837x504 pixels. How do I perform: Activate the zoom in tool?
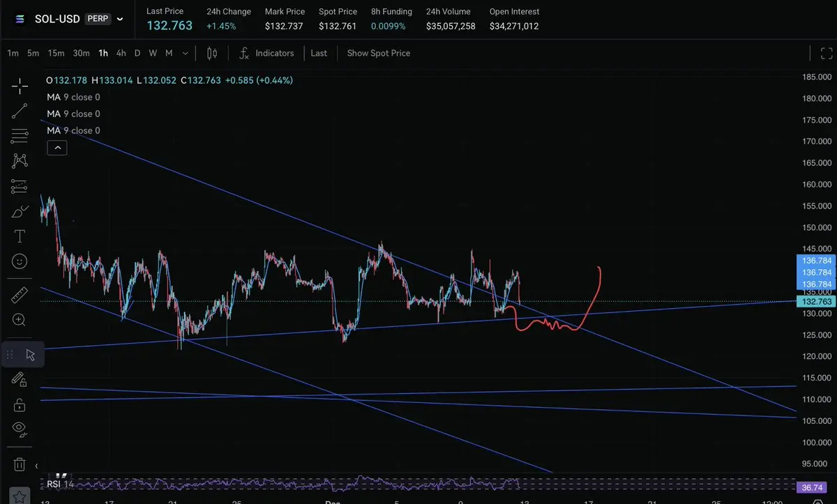20,320
